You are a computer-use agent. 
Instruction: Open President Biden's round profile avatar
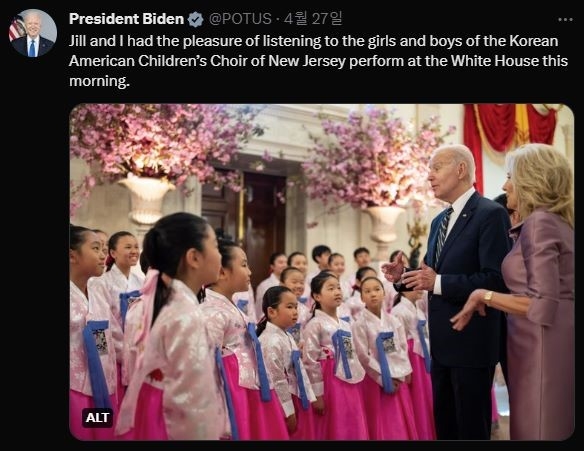click(33, 33)
